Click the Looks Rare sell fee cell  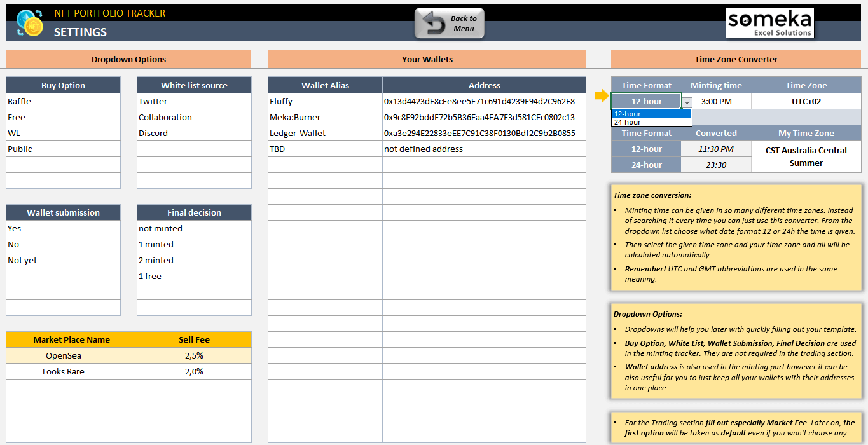click(194, 371)
